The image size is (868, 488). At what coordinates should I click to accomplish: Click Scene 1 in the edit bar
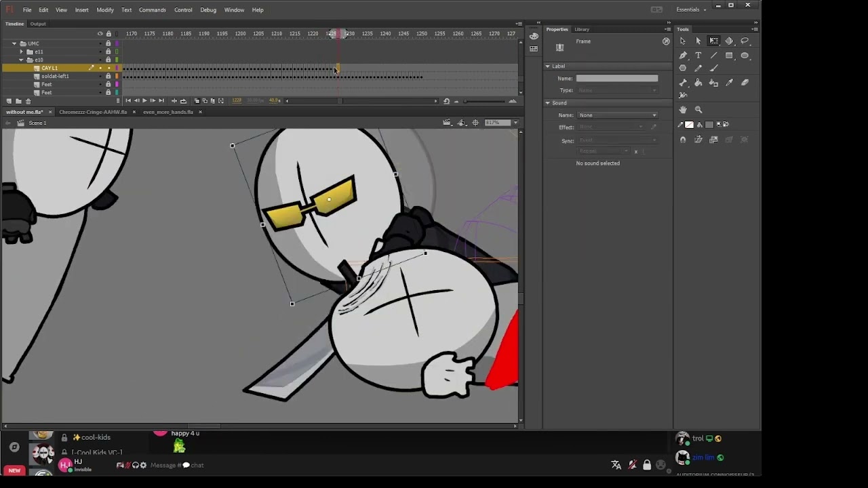(x=37, y=123)
